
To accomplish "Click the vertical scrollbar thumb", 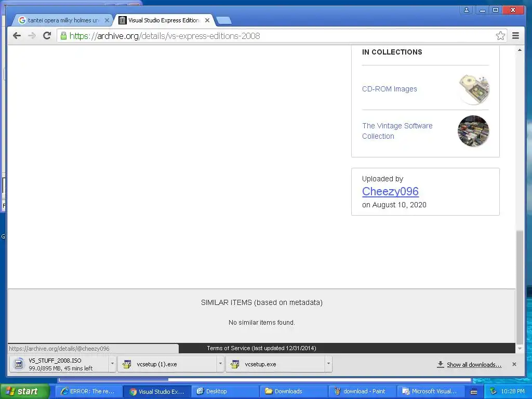I will pos(520,287).
